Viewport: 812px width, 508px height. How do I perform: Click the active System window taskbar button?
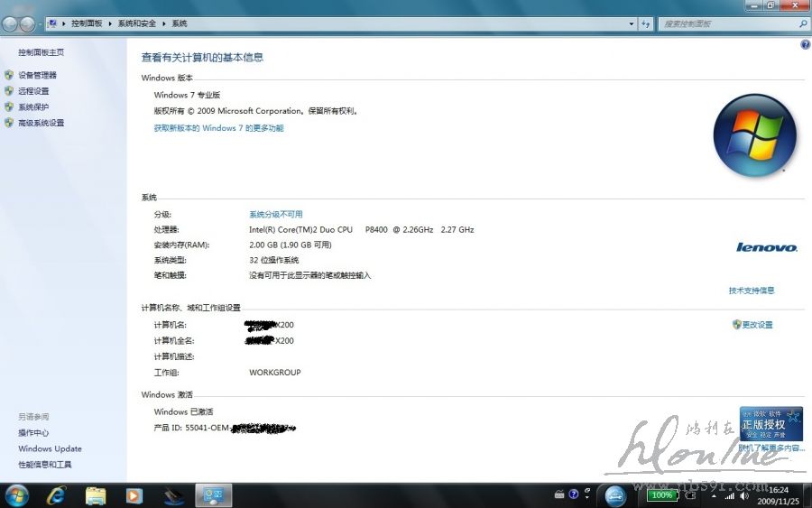[x=213, y=495]
